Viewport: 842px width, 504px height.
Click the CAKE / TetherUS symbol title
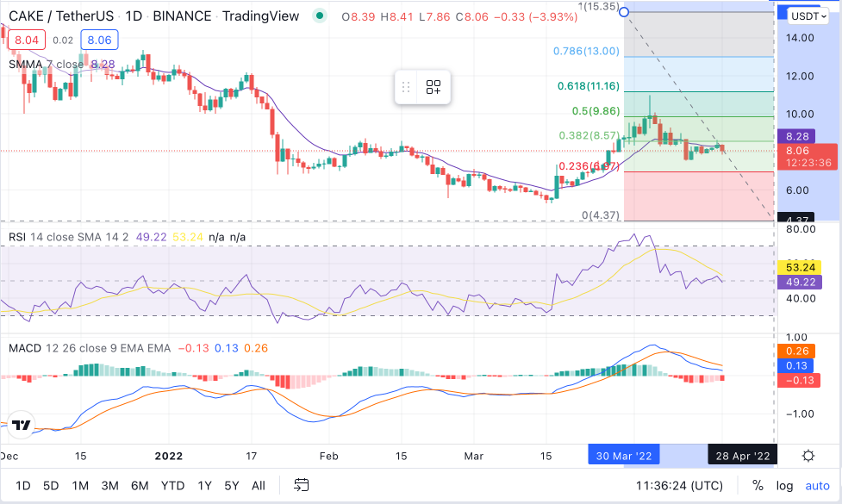(x=61, y=16)
